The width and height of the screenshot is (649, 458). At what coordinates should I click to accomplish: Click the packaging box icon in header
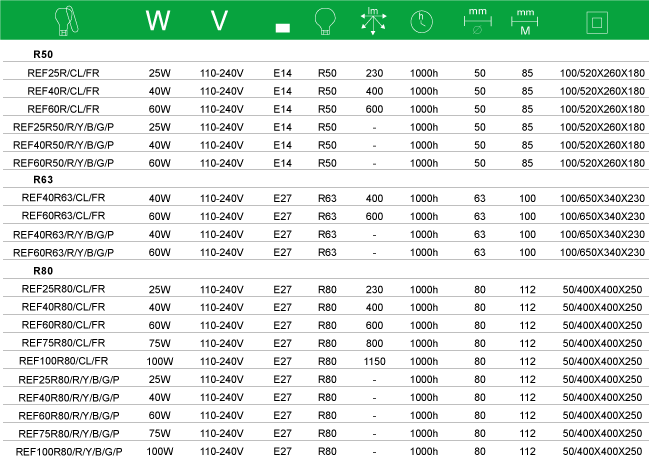602,21
